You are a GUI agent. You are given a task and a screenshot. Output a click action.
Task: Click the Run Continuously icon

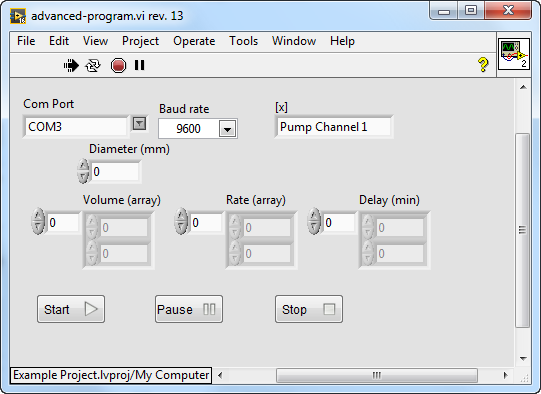click(93, 65)
